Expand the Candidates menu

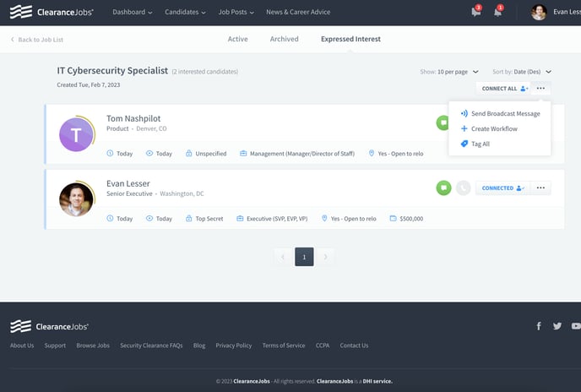pos(185,12)
